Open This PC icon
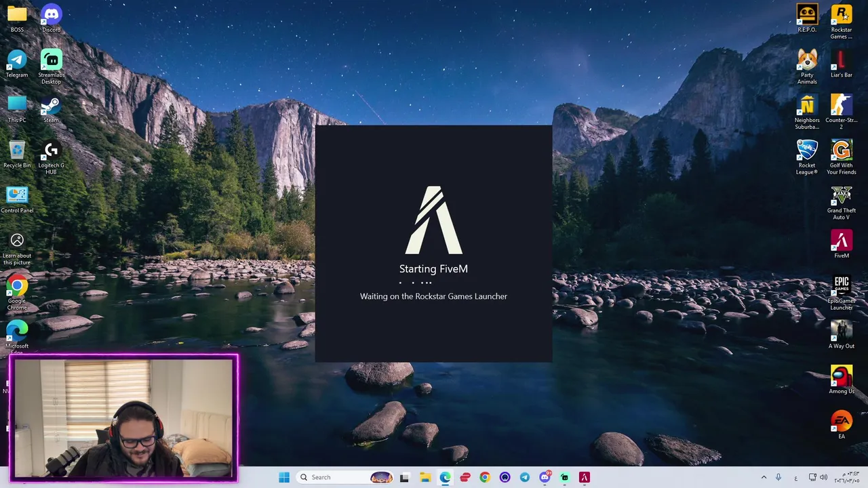 click(x=17, y=108)
